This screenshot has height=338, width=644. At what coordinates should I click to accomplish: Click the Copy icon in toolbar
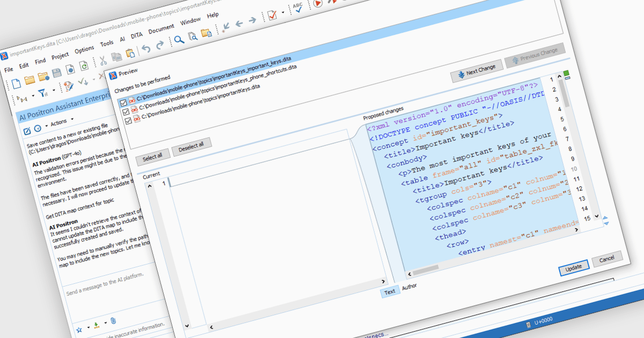[116, 57]
